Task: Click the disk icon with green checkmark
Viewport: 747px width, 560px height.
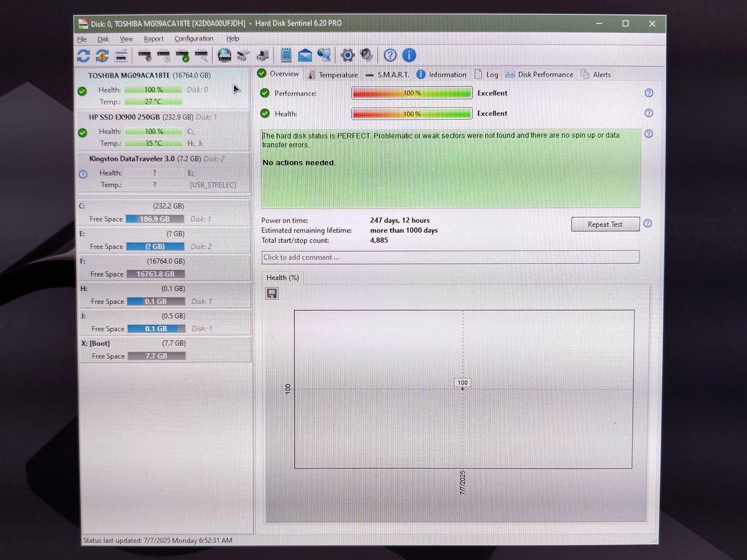Action: [182, 55]
